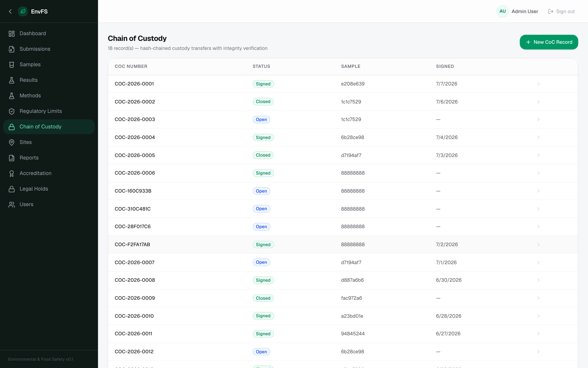Expand the COC-2026-0002 row chevron

pyautogui.click(x=538, y=102)
